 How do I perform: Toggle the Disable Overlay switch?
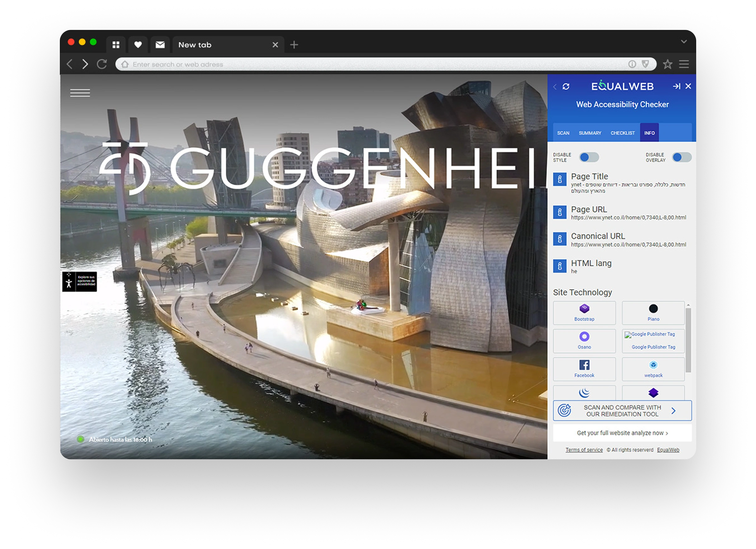pyautogui.click(x=681, y=157)
